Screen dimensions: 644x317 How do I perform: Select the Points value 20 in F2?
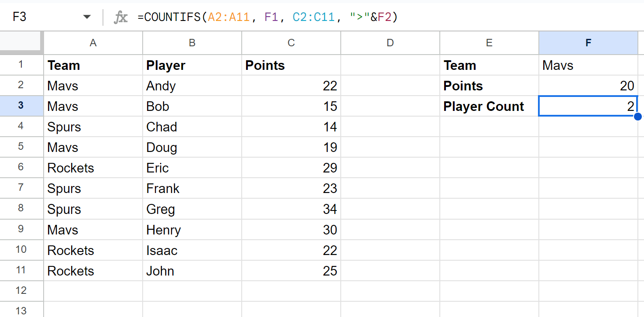click(588, 86)
